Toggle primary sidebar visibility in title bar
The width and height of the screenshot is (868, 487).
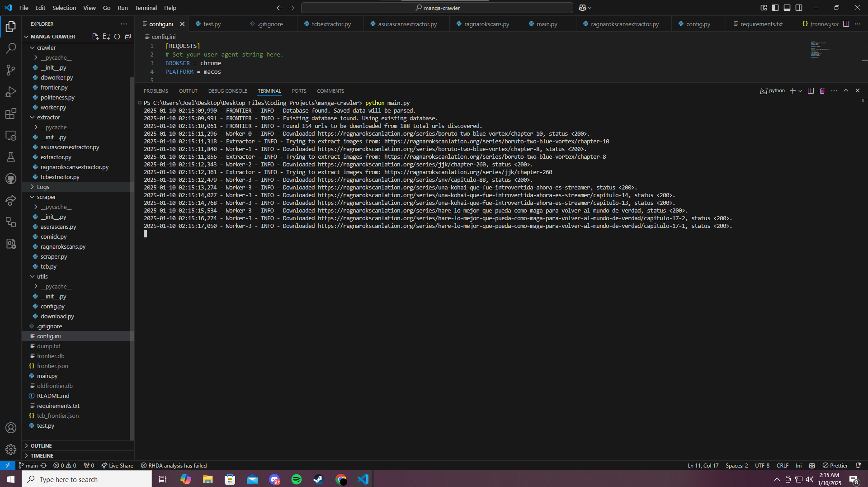pos(775,8)
